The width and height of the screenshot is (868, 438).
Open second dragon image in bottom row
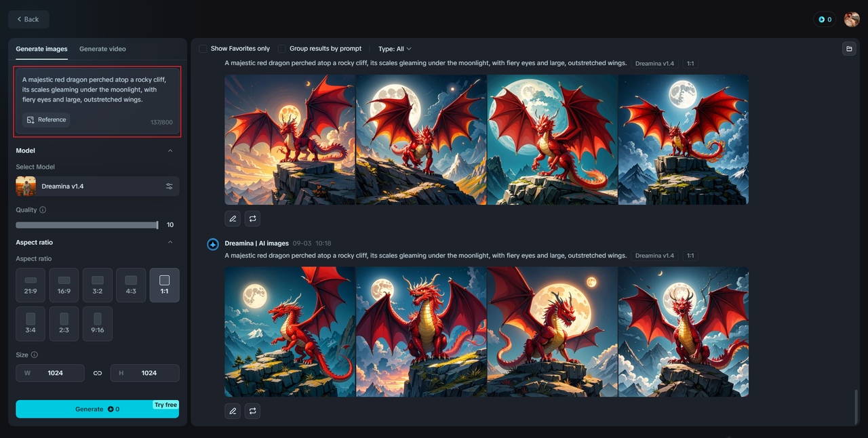[x=421, y=332]
